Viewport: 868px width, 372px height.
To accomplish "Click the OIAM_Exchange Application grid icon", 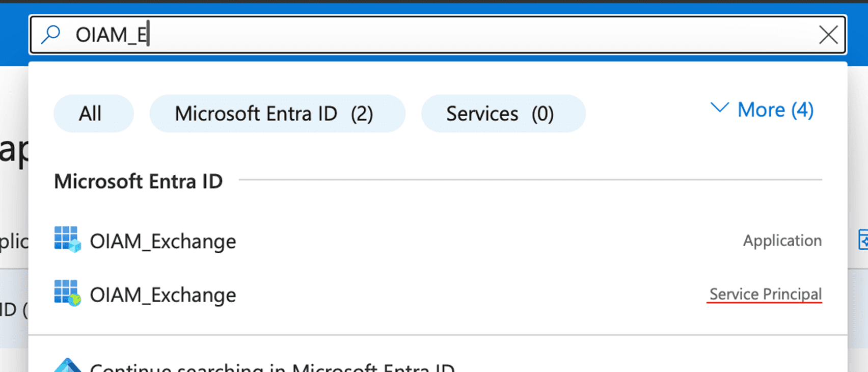I will 67,240.
